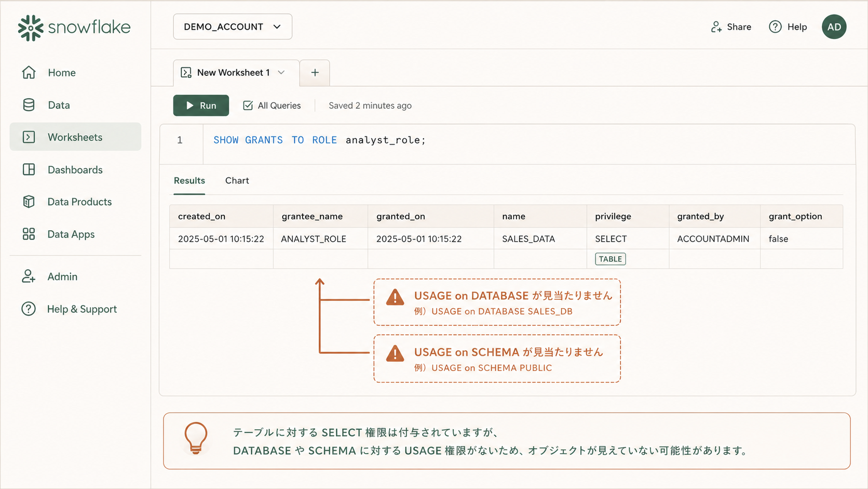
Task: Open the DEMO_ACCOUNT account dropdown
Action: [x=233, y=27]
